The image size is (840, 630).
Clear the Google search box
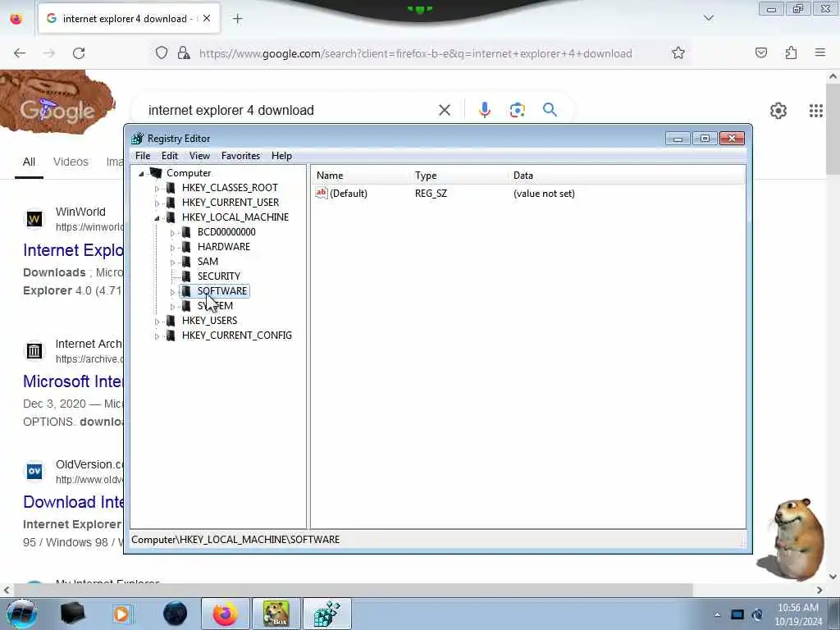[444, 111]
